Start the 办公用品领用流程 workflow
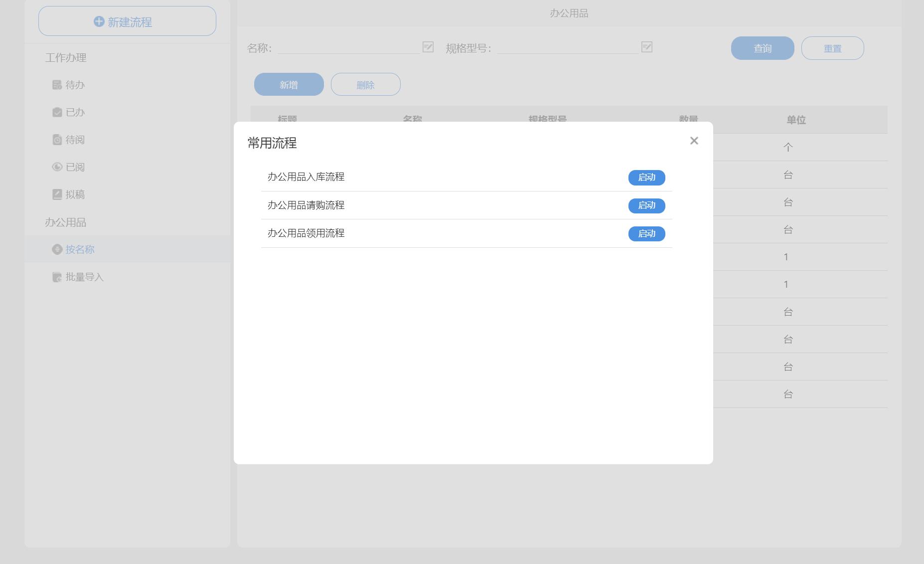 click(646, 234)
